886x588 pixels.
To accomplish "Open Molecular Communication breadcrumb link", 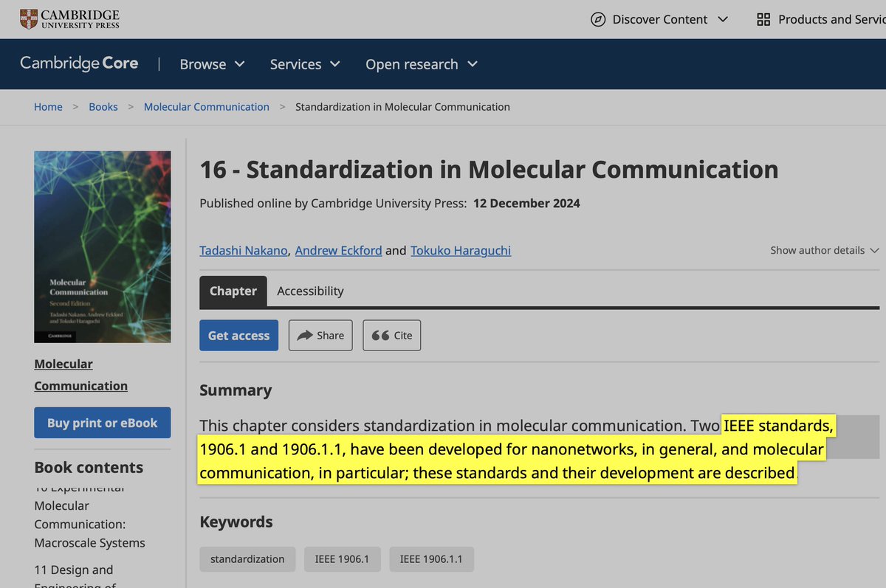I will pos(207,107).
